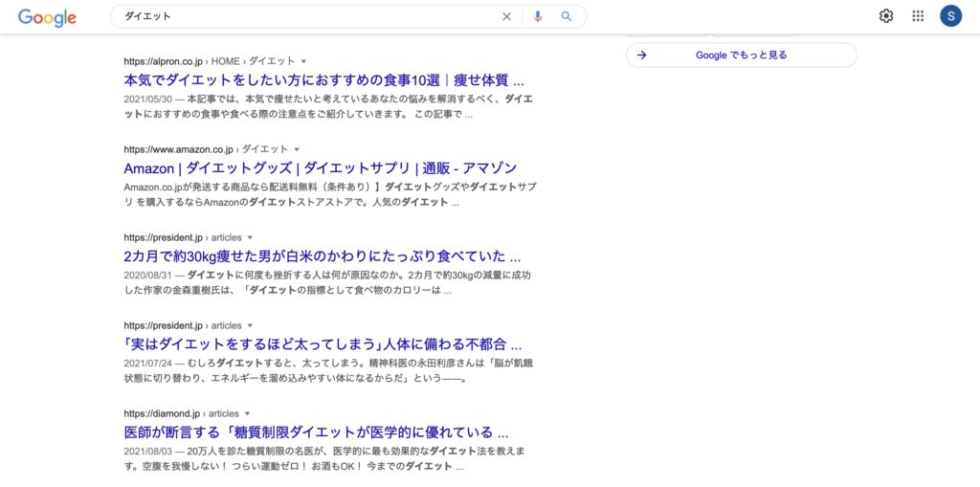Click the https://diamond.jp › articles breadcrumb

[x=181, y=413]
